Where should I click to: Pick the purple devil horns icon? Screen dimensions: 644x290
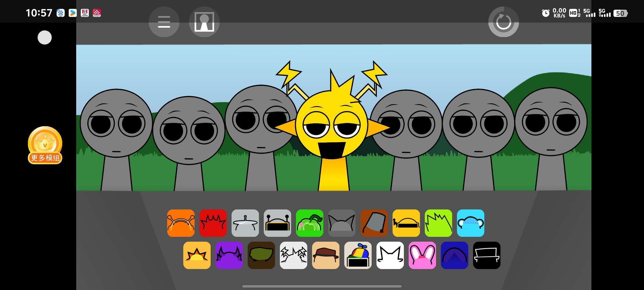pyautogui.click(x=229, y=255)
